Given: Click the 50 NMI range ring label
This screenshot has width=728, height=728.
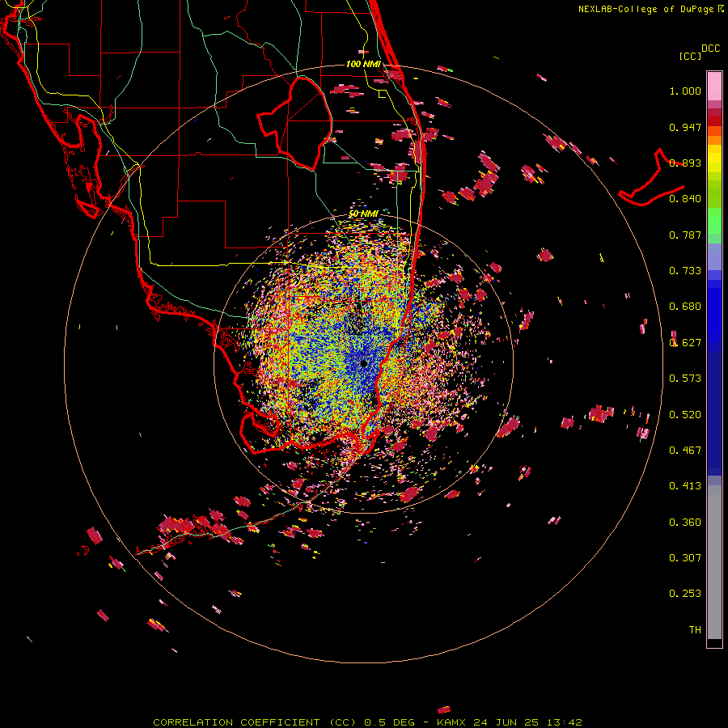Looking at the screenshot, I should click(363, 214).
